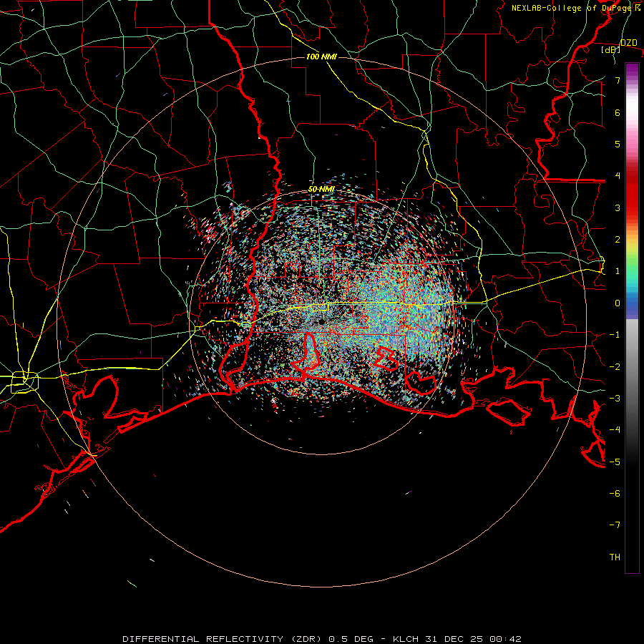This screenshot has width=644, height=644.
Task: Click the positive 2 scale value
Action: click(x=618, y=240)
